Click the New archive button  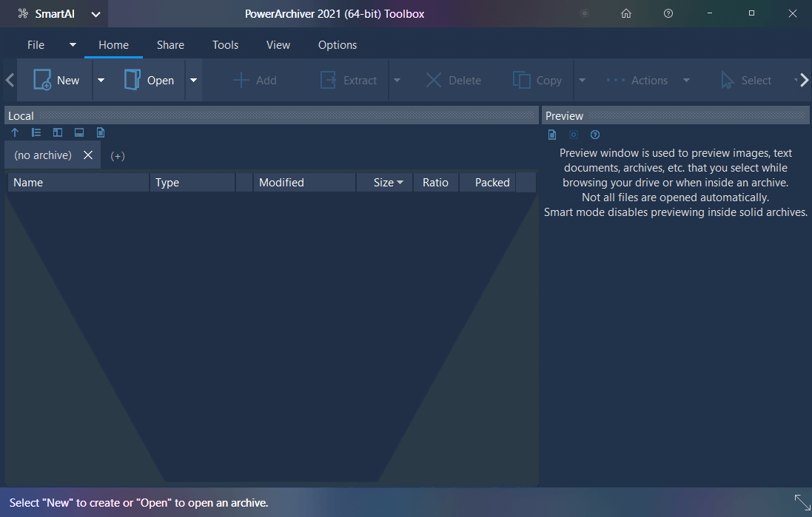pyautogui.click(x=56, y=80)
